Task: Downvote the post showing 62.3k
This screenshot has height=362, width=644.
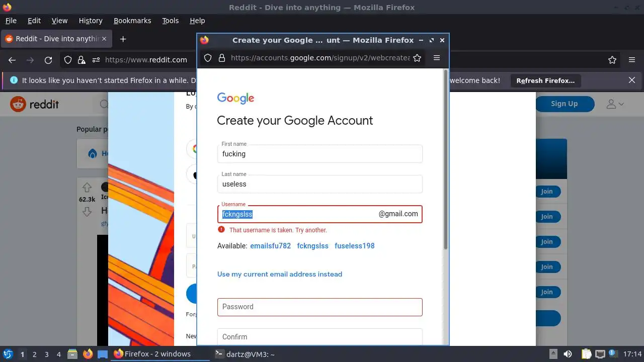Action: [x=87, y=211]
